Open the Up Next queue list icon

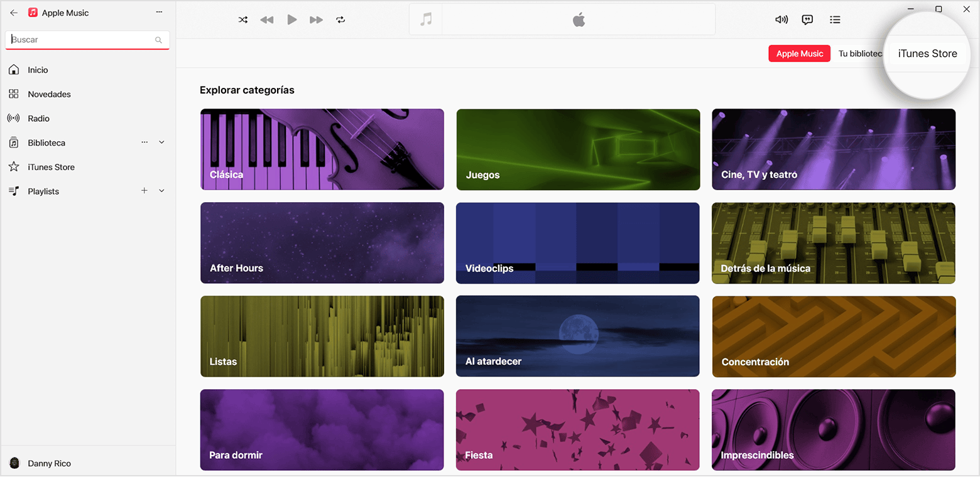click(835, 19)
